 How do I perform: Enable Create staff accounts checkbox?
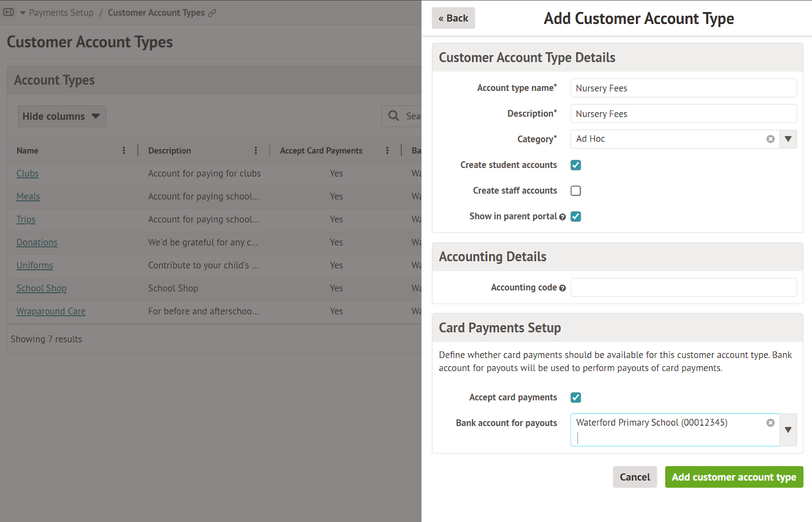tap(576, 191)
